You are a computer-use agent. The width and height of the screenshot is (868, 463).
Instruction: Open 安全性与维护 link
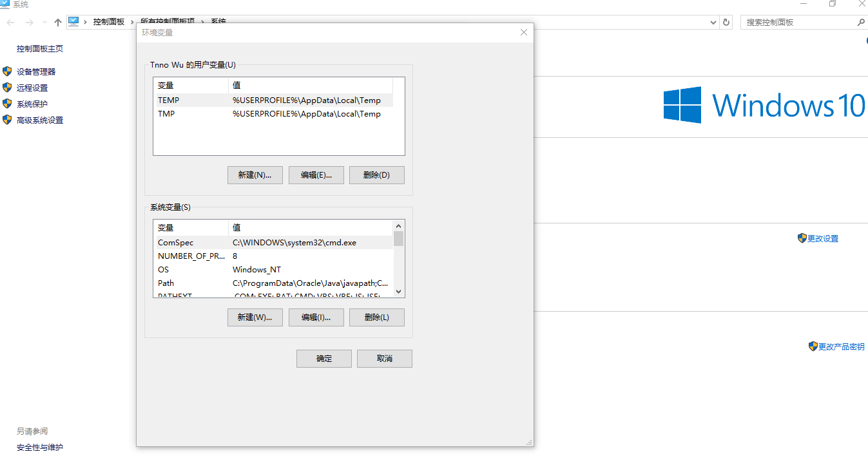pos(40,448)
